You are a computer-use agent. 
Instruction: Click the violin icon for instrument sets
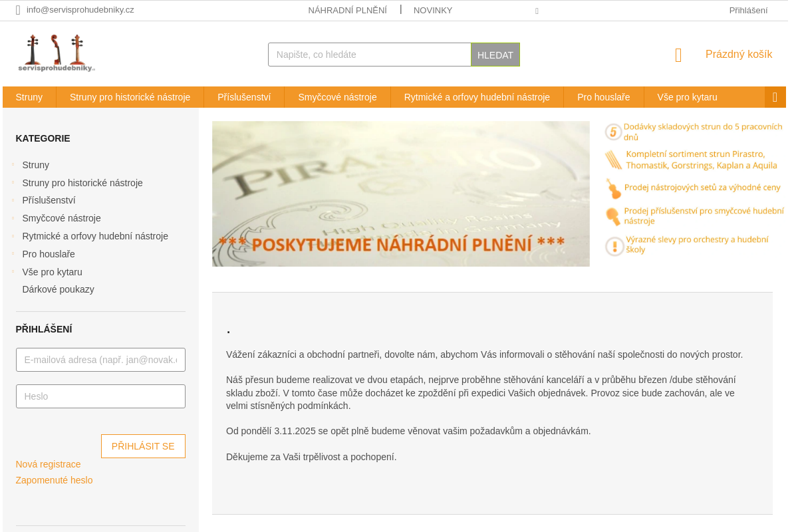[613, 188]
